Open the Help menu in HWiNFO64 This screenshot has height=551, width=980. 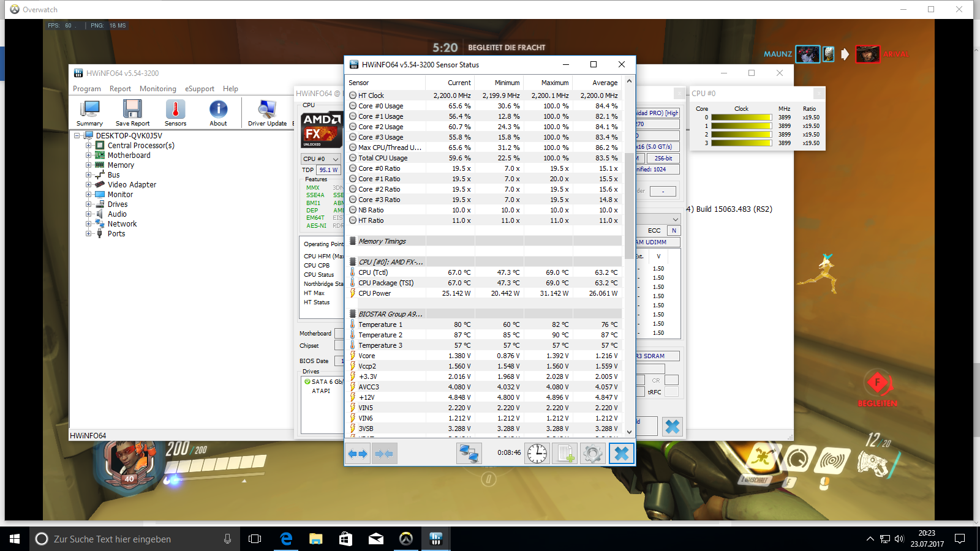click(x=230, y=89)
